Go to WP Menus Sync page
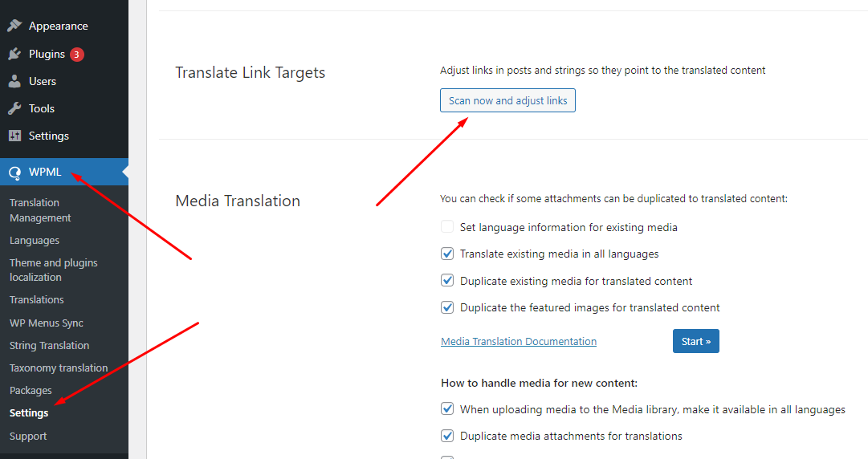 point(47,323)
